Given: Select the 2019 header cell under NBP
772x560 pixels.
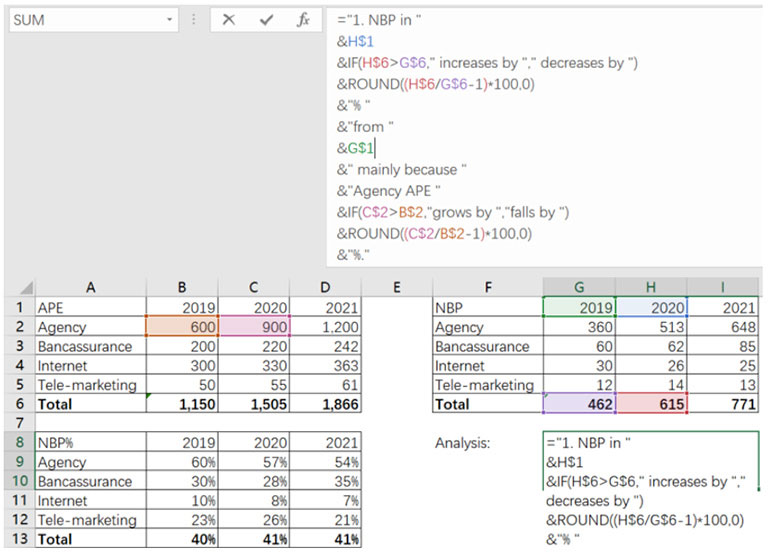Looking at the screenshot, I should click(578, 308).
